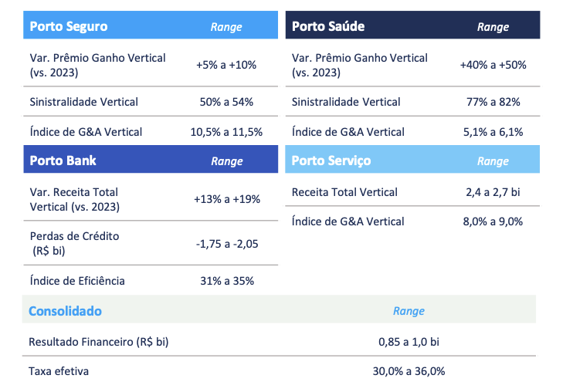Viewport: 573px width, 392px height.
Task: Select the -1,75 a -2,05 value
Action: (x=226, y=244)
